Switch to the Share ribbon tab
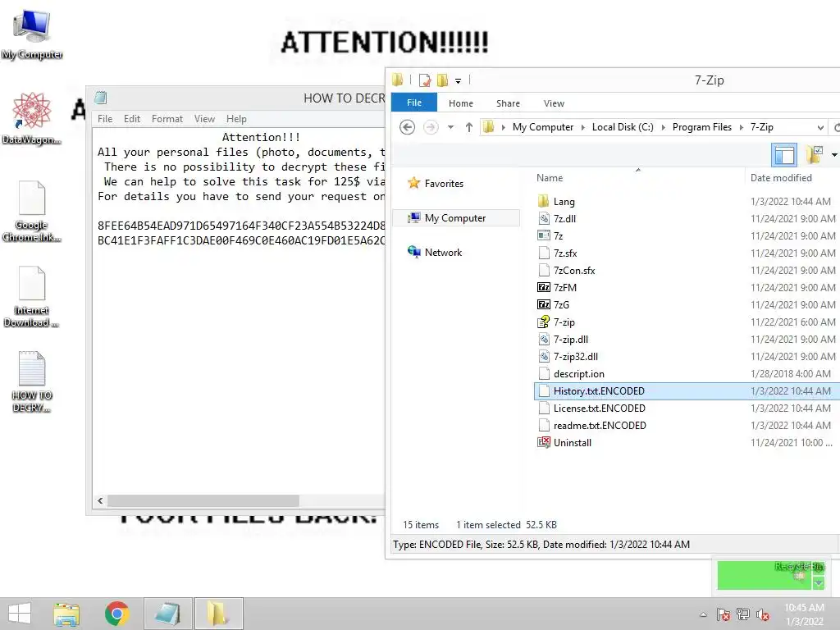Screen dimensions: 840x630 pos(508,103)
